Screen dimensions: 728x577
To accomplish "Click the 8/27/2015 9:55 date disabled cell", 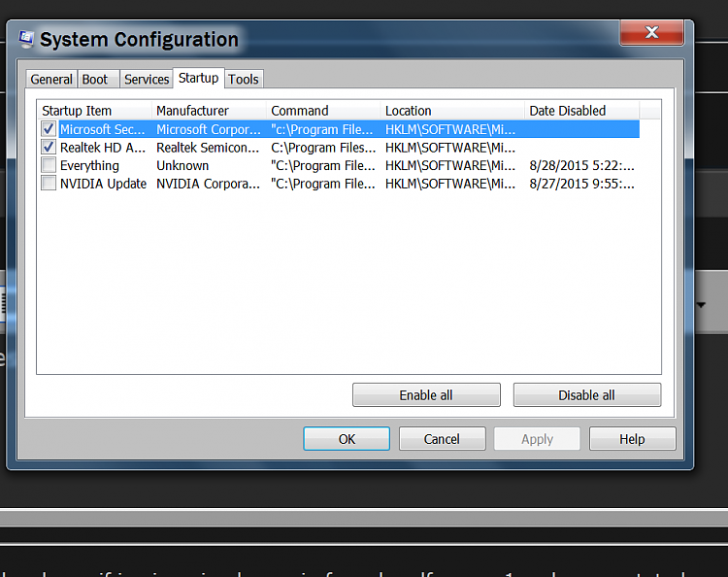I will coord(581,184).
